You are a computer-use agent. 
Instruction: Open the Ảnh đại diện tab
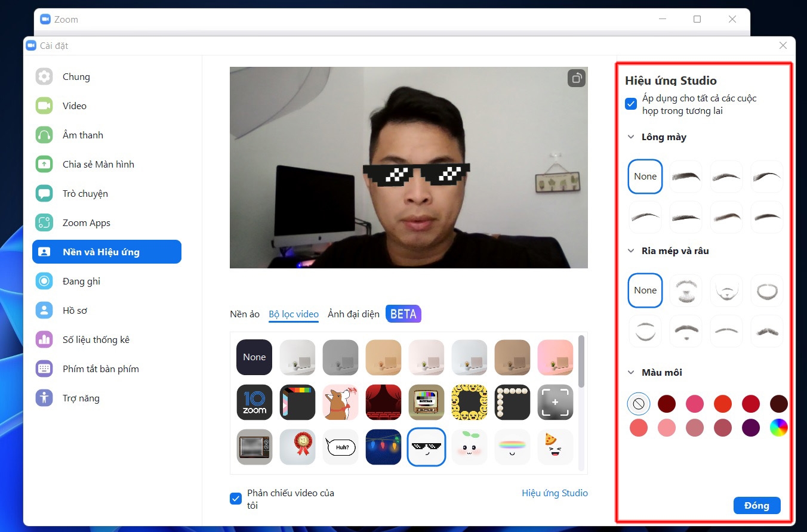click(x=353, y=314)
